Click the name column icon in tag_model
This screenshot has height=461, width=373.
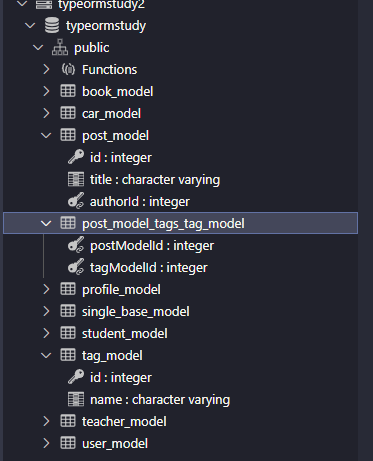click(x=76, y=399)
